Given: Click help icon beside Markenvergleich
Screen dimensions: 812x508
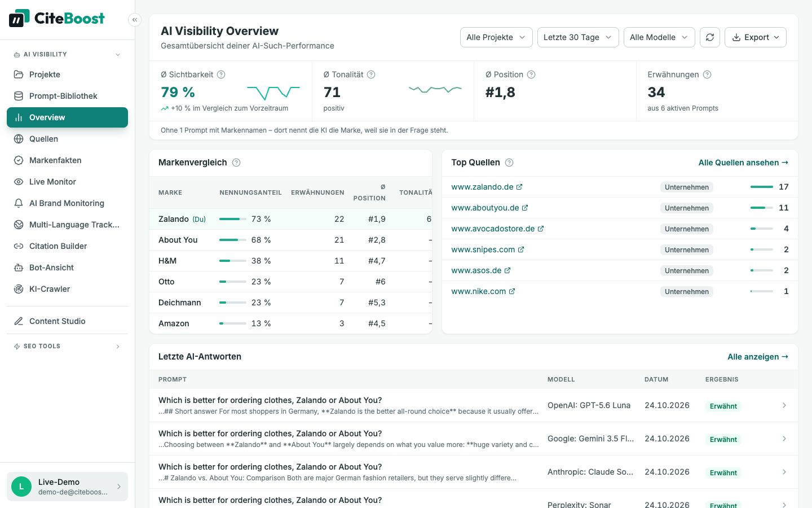Looking at the screenshot, I should [236, 163].
